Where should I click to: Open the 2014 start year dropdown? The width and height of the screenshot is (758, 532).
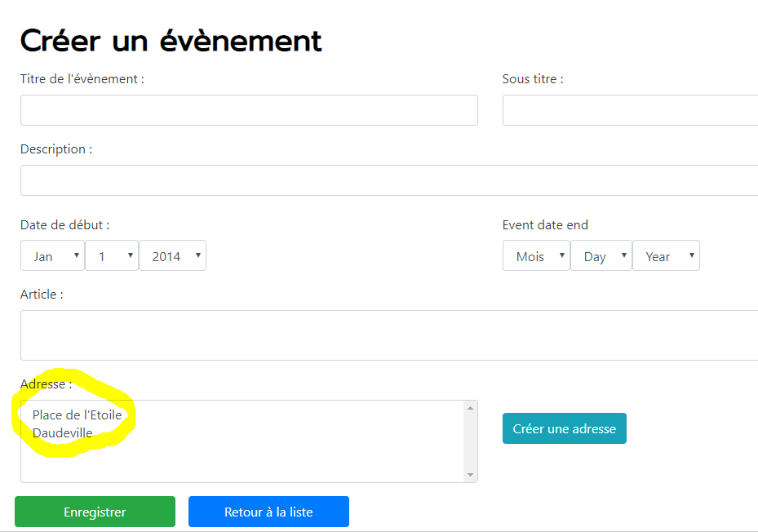173,255
